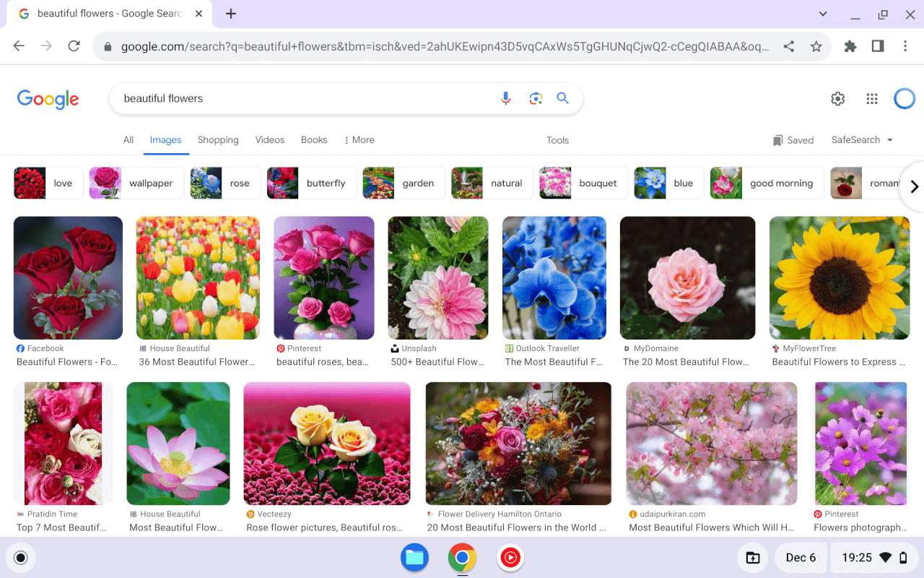Open the More search tab menu

click(359, 139)
